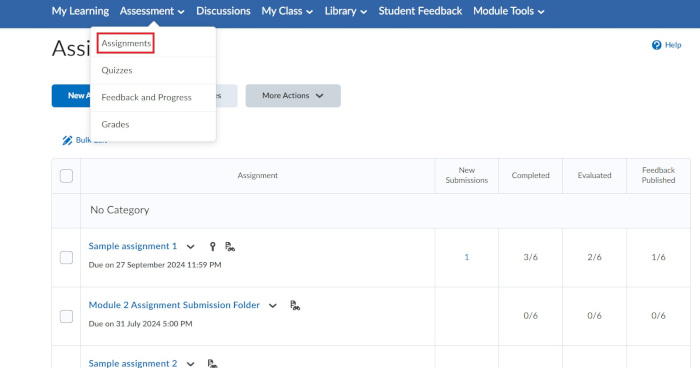Open context chevron for Sample assignment 1
700x368 pixels.
191,247
